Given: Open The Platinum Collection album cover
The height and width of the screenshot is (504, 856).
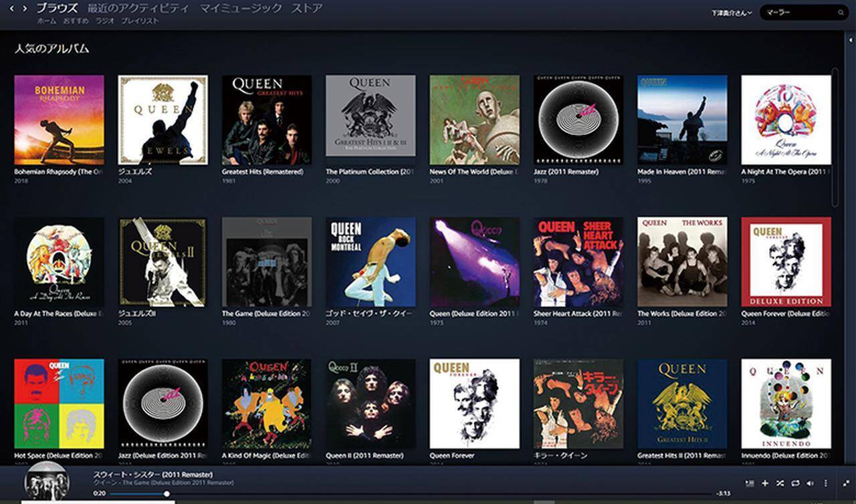Looking at the screenshot, I should tap(370, 120).
